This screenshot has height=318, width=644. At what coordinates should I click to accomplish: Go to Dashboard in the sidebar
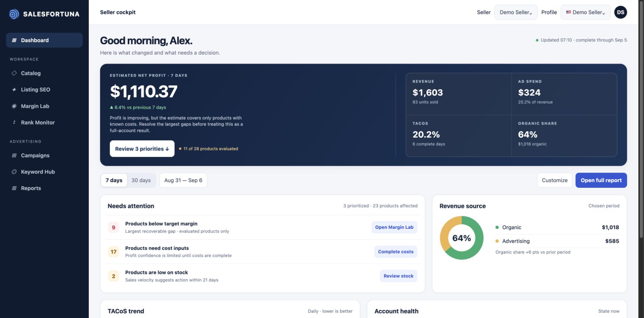pyautogui.click(x=44, y=40)
